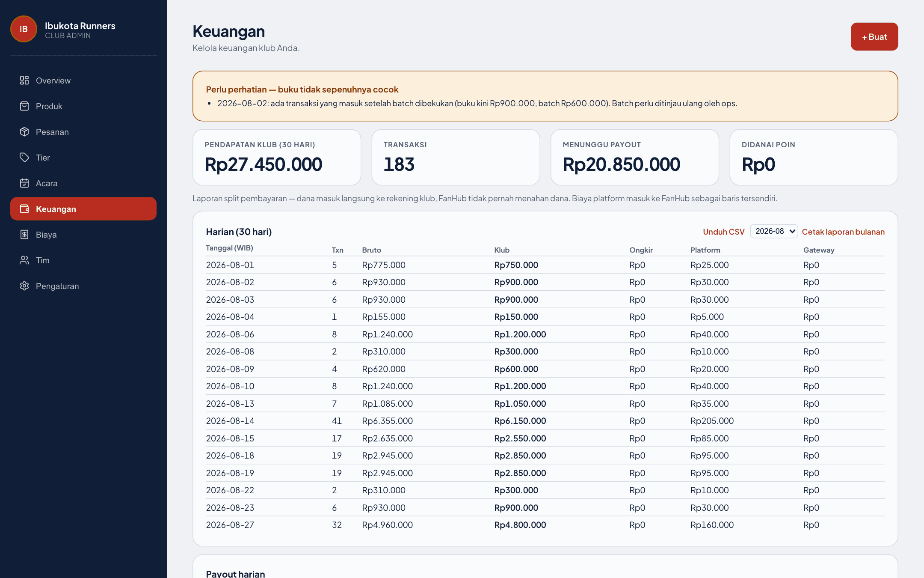Click date 2026-08-02 in the table
924x578 pixels.
[230, 282]
